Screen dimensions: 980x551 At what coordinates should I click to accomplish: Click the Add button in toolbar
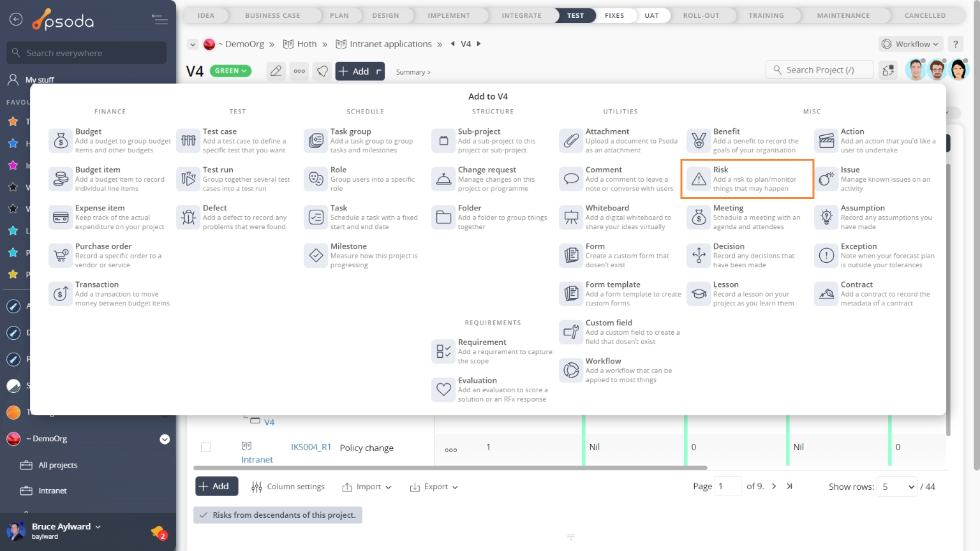tap(360, 71)
